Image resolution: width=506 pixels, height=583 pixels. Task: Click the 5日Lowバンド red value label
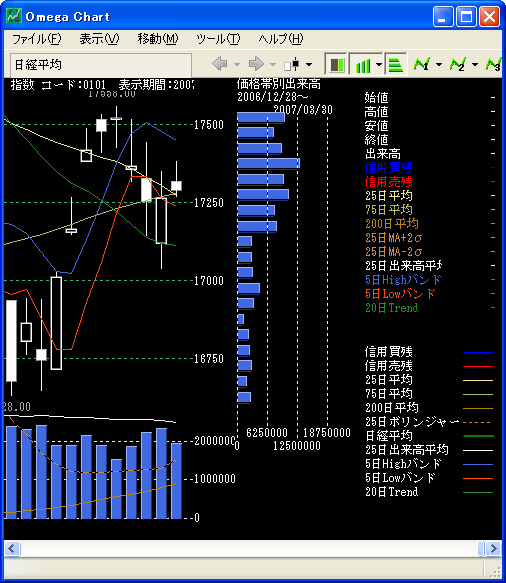tap(400, 294)
